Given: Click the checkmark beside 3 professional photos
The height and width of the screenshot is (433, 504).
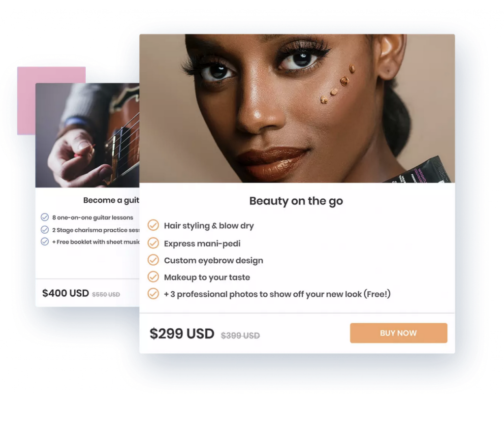Looking at the screenshot, I should click(x=154, y=294).
